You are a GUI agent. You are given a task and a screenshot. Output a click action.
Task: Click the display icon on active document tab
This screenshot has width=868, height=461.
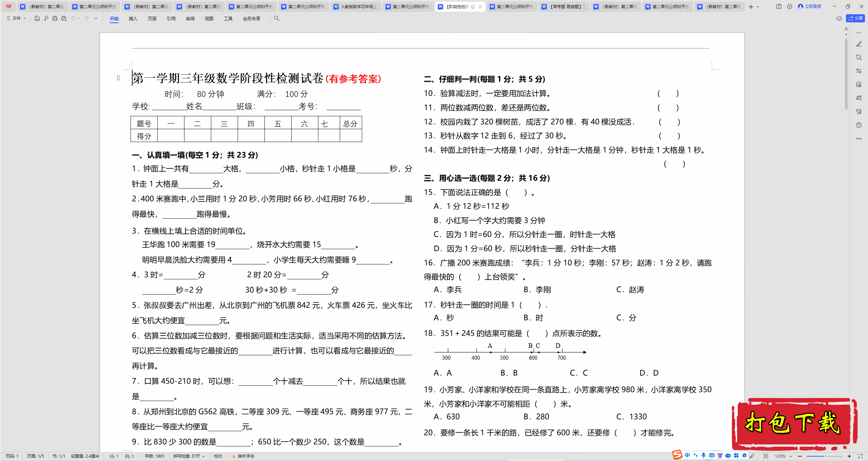[473, 7]
